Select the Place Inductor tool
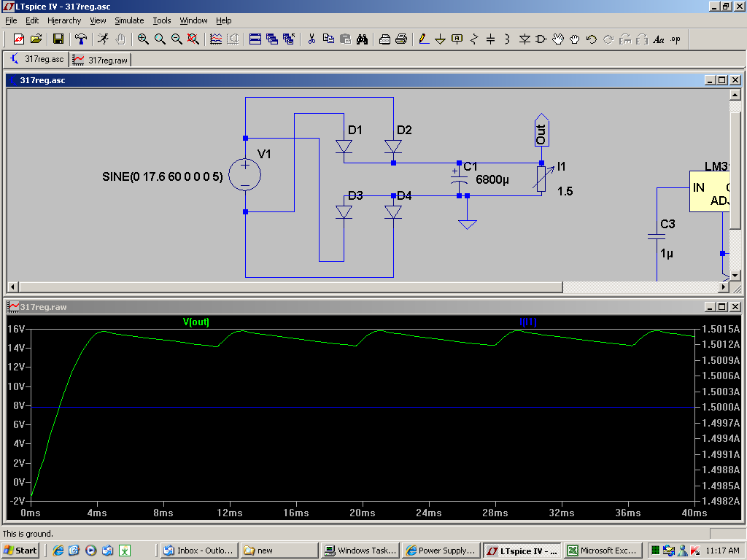Image resolution: width=747 pixels, height=560 pixels. tap(508, 39)
